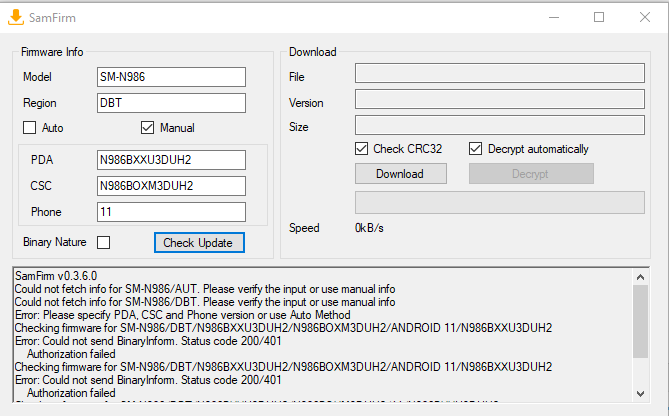Minimize the SamFirm window
This screenshot has width=669, height=416.
pyautogui.click(x=554, y=17)
